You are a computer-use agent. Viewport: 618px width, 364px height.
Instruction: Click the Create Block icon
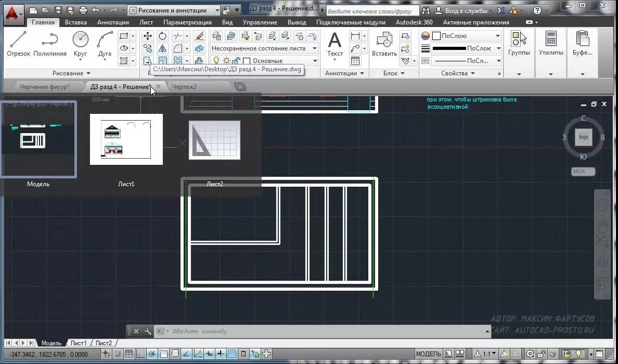(x=406, y=36)
